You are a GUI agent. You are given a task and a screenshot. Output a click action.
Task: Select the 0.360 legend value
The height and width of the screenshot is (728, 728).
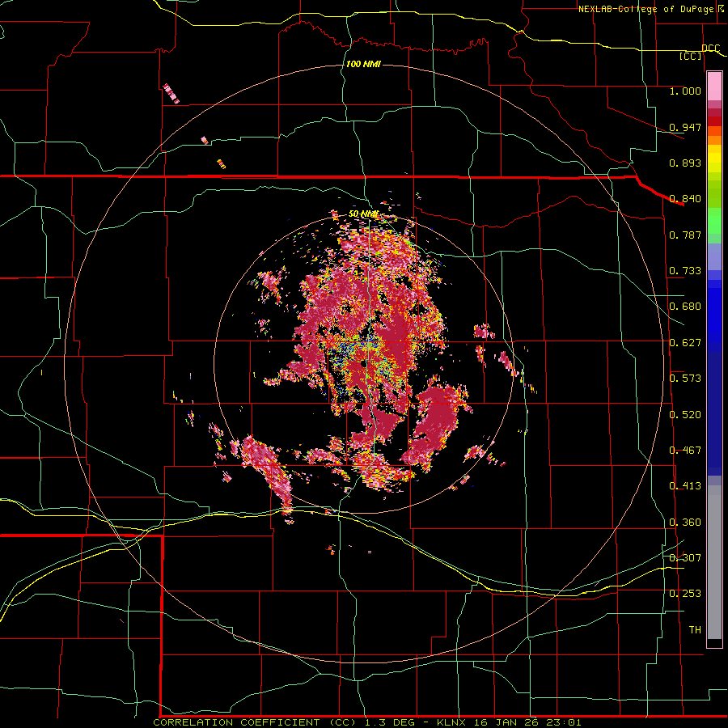click(685, 523)
